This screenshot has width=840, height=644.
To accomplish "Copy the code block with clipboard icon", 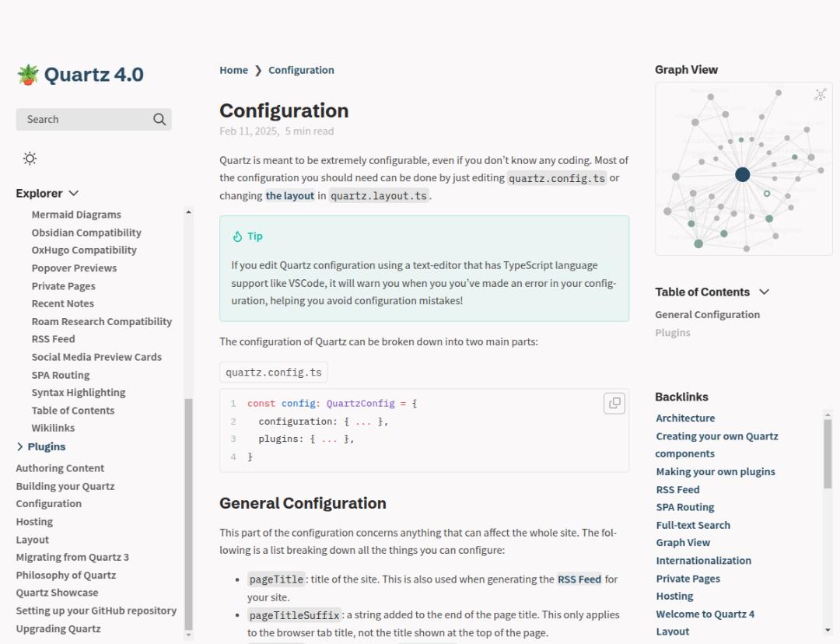I will tap(614, 403).
